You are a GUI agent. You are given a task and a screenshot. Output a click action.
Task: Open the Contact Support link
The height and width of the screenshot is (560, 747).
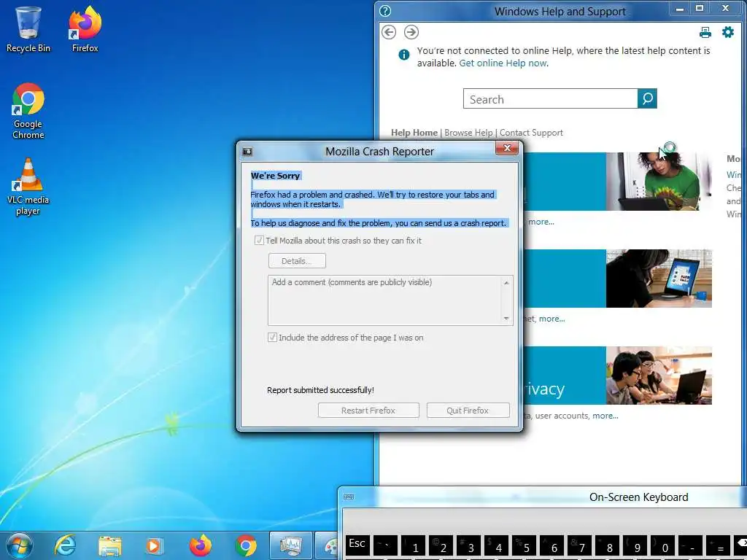tap(531, 133)
